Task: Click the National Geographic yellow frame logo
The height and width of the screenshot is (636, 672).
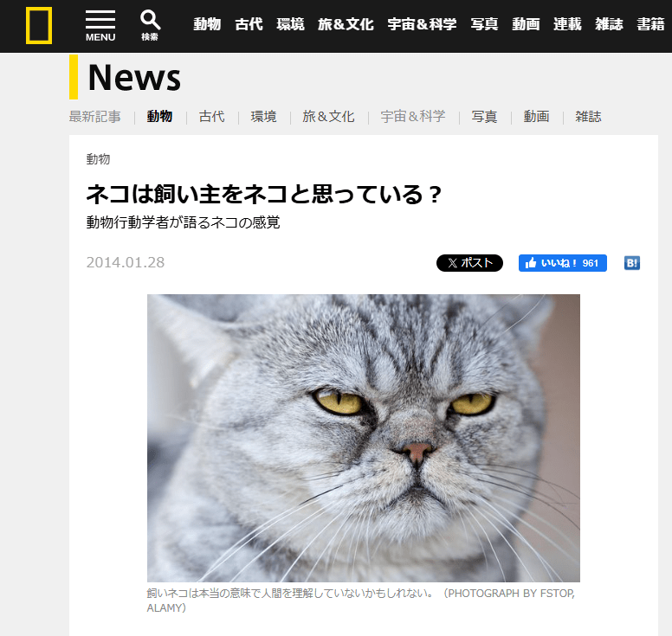Action: 39,26
